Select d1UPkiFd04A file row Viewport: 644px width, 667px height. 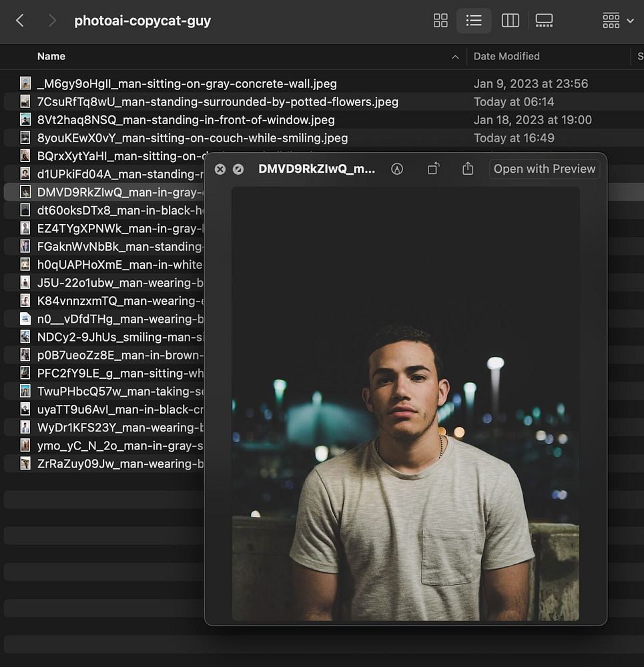click(104, 174)
